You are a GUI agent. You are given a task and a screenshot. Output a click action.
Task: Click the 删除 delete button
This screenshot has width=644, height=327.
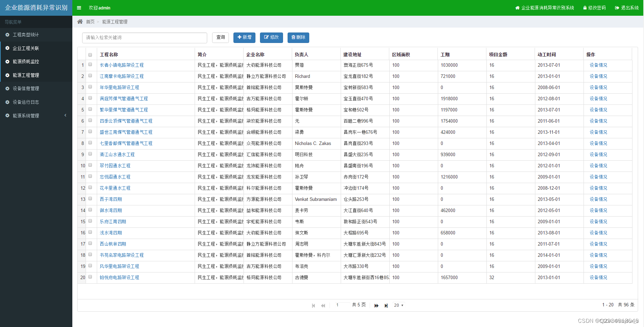click(x=298, y=37)
